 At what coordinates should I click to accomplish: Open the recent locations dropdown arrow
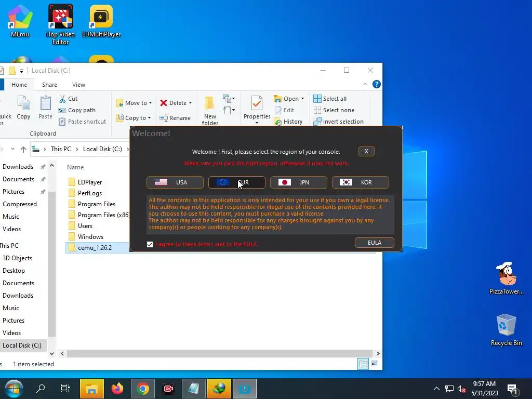click(12, 149)
